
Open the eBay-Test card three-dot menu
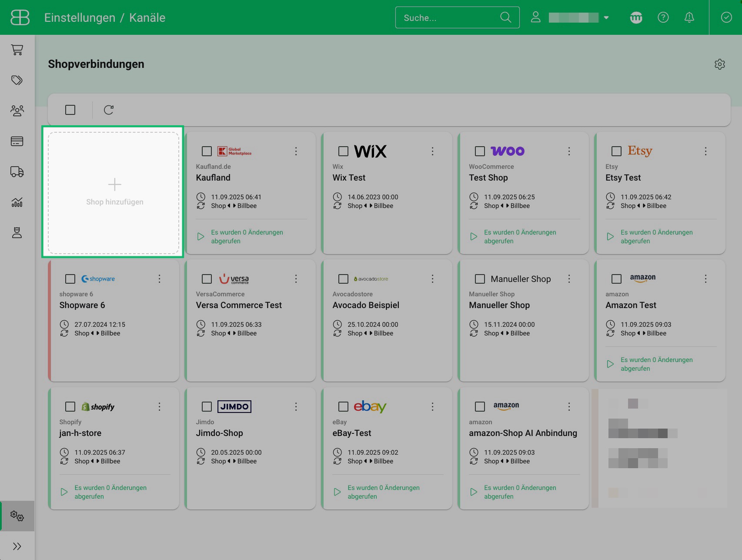432,406
